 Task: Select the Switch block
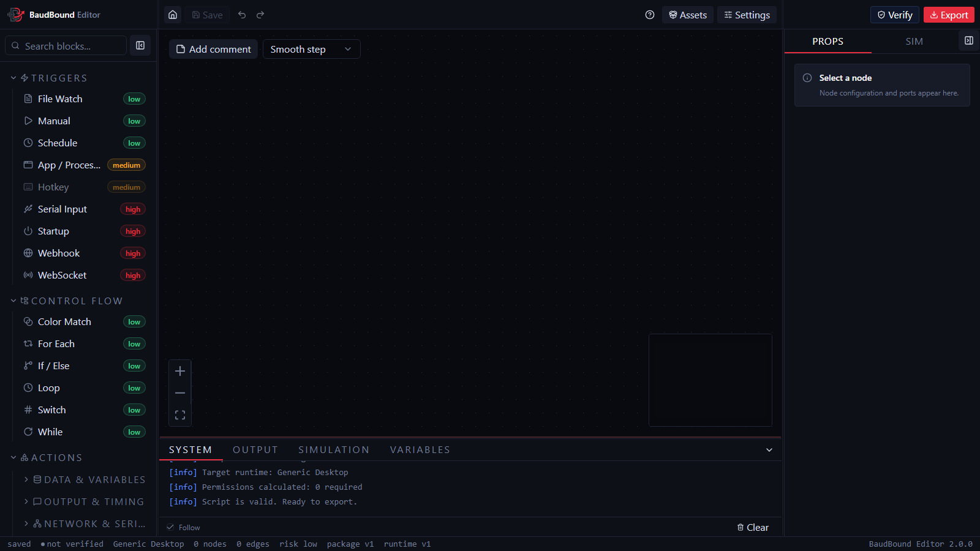(85, 410)
